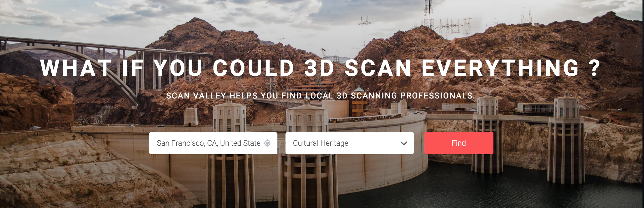Click the headline 'What if you could 3D scan everything ?'

coord(320,68)
